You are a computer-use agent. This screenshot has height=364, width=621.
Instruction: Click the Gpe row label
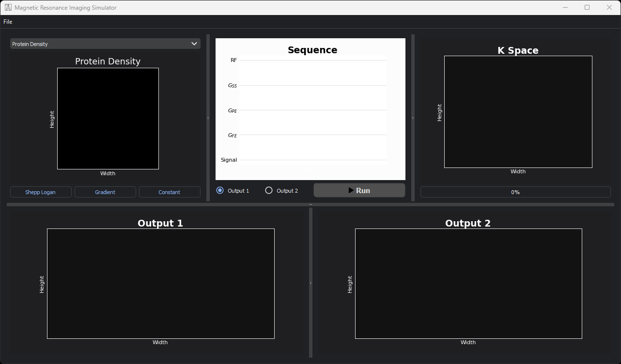click(x=233, y=110)
